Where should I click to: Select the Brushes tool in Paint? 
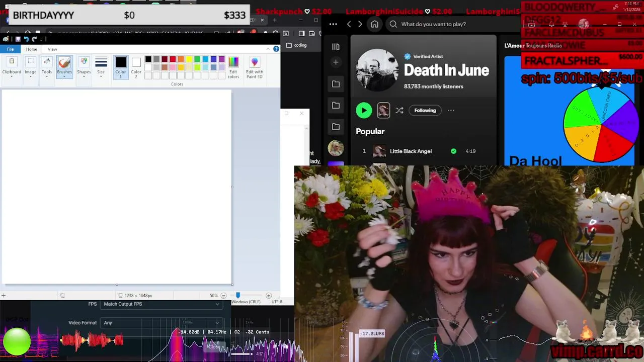[x=64, y=66]
